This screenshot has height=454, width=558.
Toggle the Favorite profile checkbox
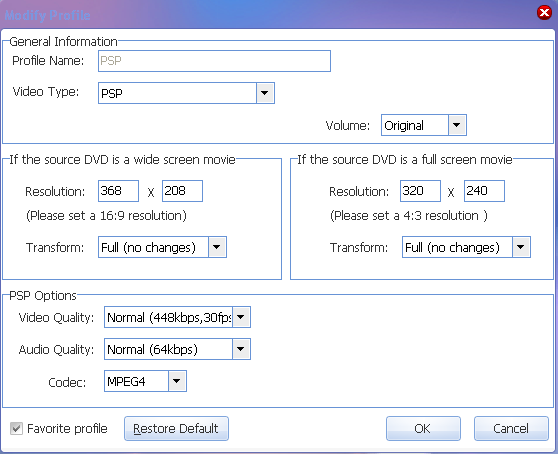(16, 428)
